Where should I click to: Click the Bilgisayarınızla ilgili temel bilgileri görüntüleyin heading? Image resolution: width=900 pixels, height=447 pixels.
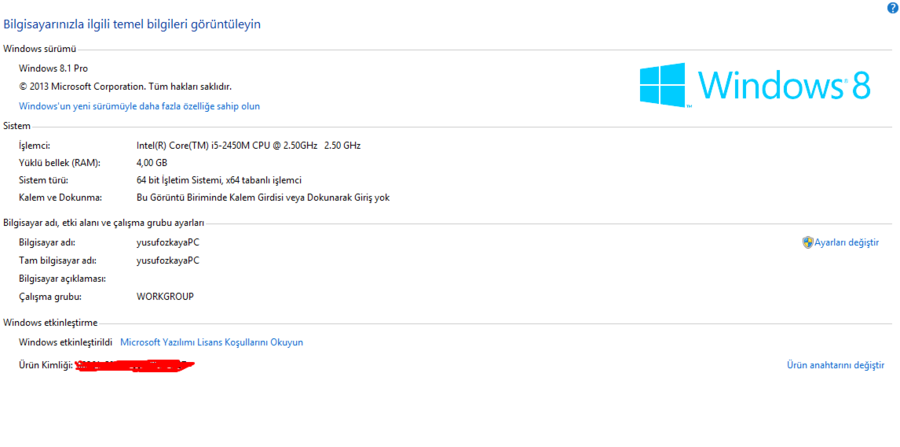click(132, 24)
